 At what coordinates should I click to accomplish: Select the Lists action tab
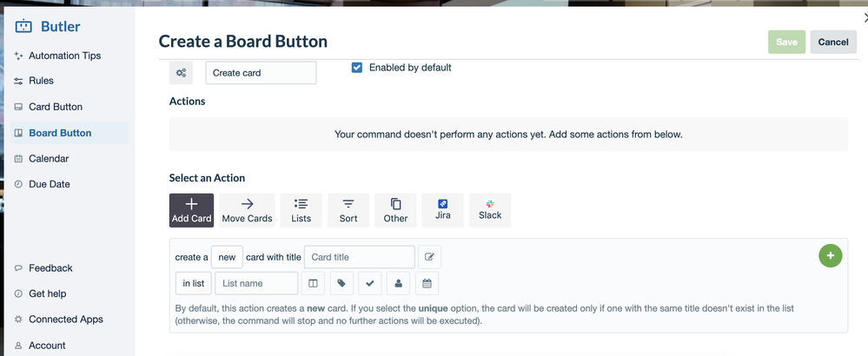click(x=301, y=210)
